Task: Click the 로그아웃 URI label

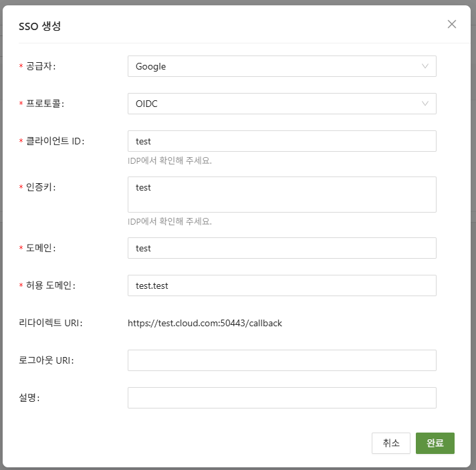Action: (46, 360)
